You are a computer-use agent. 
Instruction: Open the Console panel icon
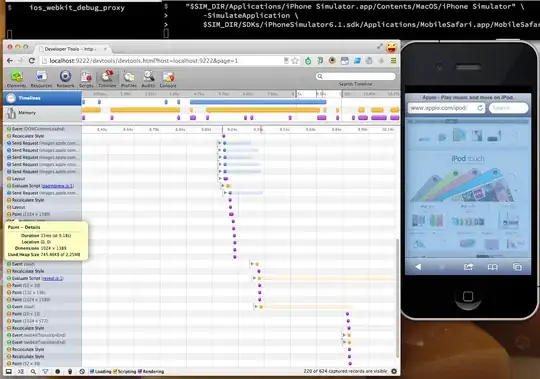(x=168, y=79)
